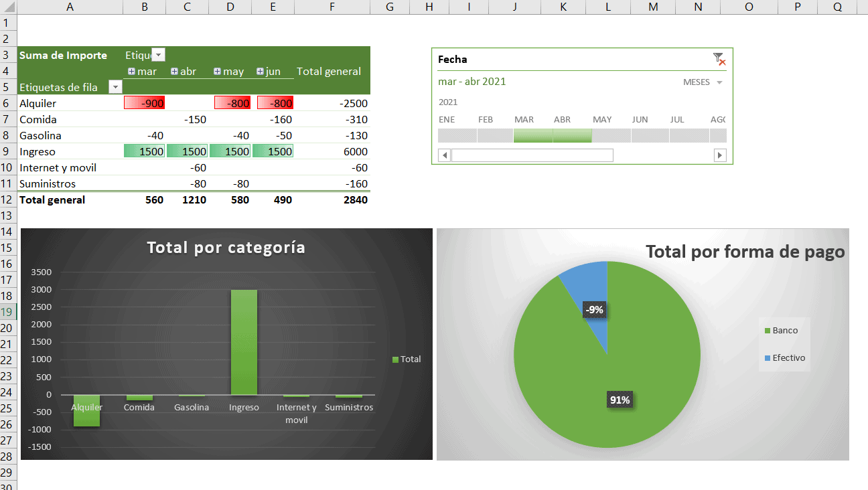Click the Internet y movil row label
868x490 pixels.
(70, 167)
